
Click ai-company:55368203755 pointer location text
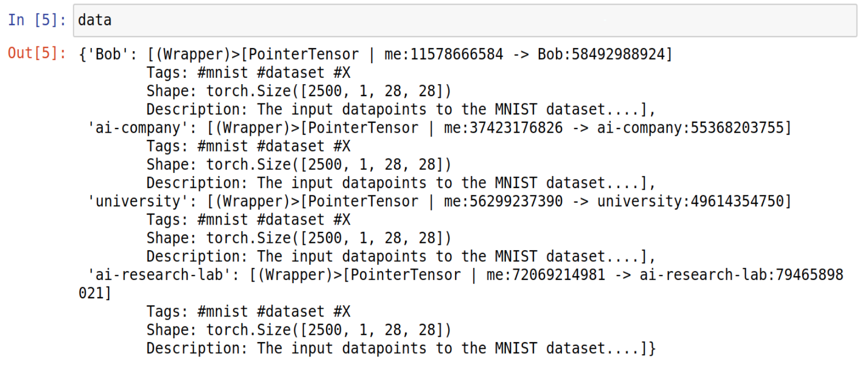point(691,128)
